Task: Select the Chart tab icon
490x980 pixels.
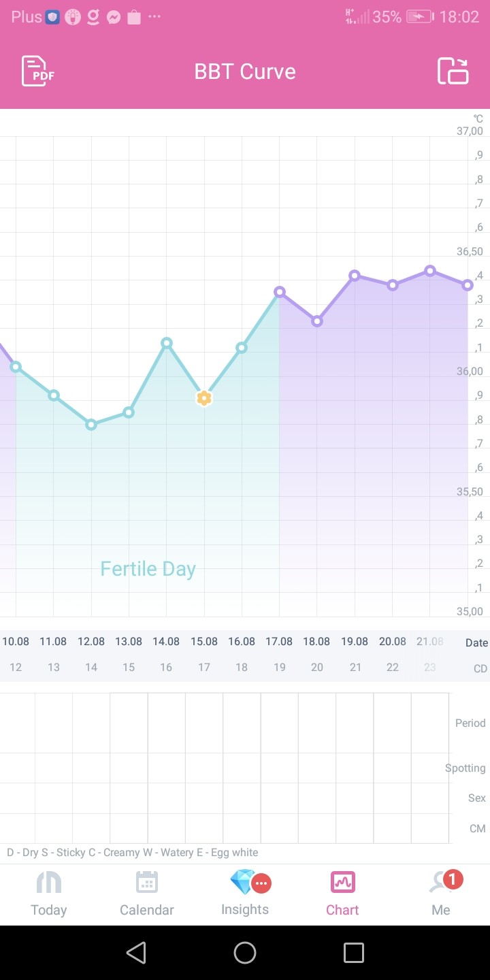Action: point(342,883)
